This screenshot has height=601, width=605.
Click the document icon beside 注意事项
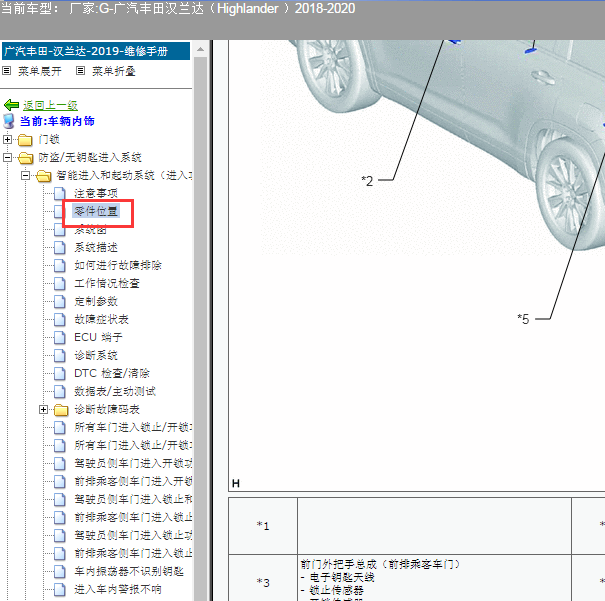tap(59, 193)
